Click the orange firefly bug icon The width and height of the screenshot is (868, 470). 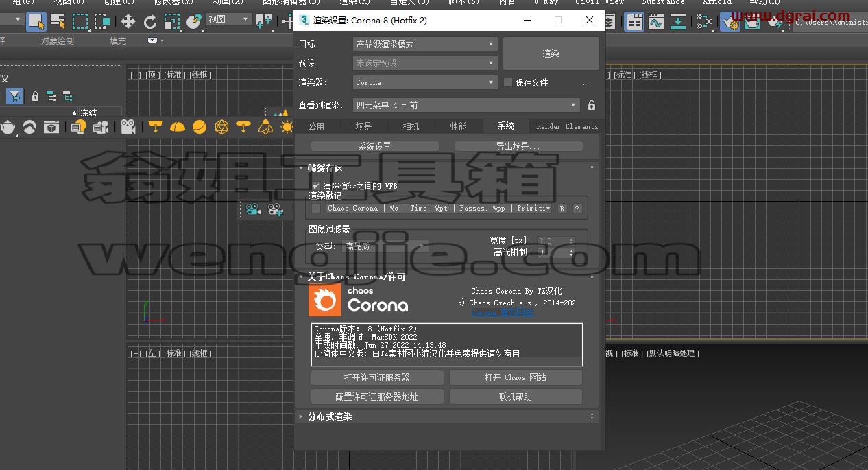tap(265, 127)
